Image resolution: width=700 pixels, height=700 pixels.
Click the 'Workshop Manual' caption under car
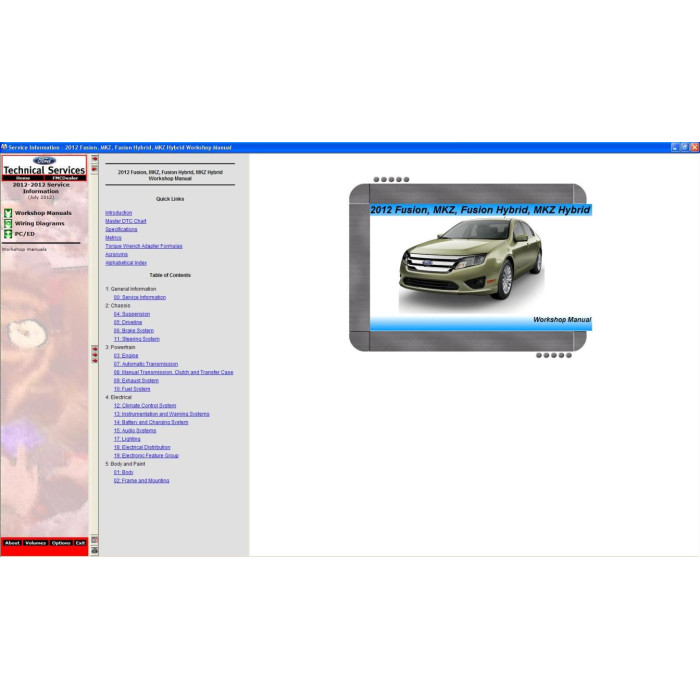tap(562, 320)
